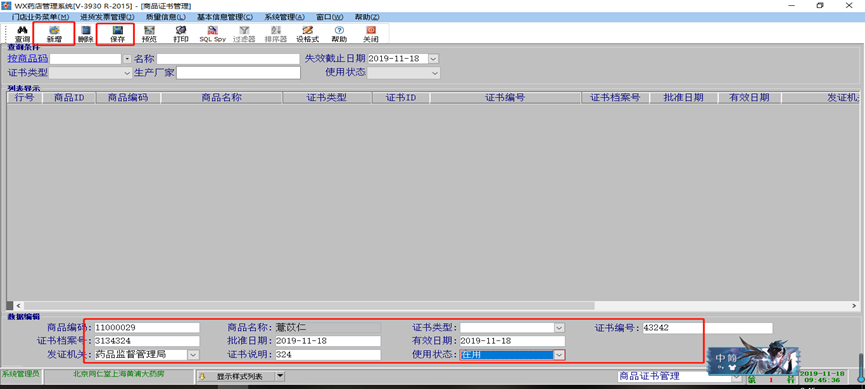Open the 质量信息 menu
The height and width of the screenshot is (389, 865).
165,17
